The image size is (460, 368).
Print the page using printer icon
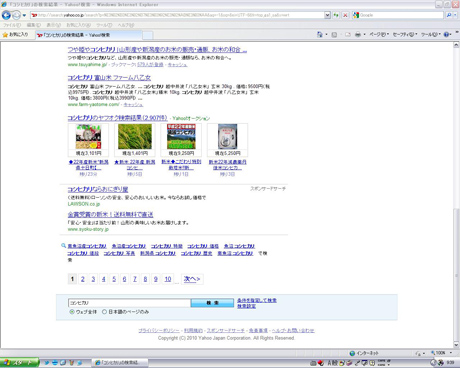point(358,34)
